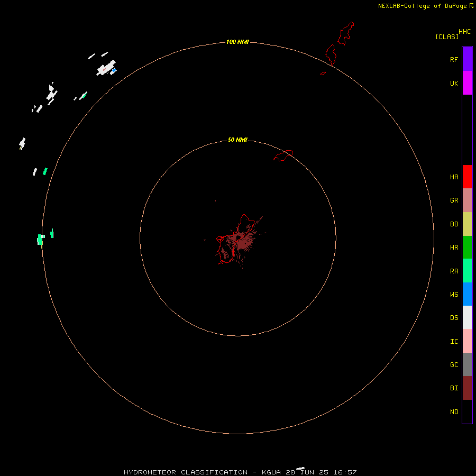Click the "[CLAS]" legend header

coord(447,36)
